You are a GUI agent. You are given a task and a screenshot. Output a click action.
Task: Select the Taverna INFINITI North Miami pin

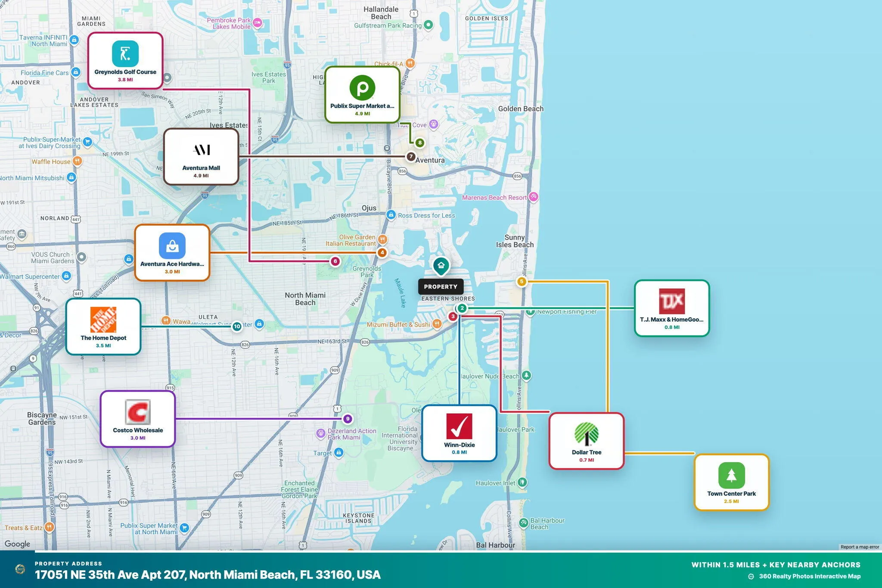pyautogui.click(x=74, y=40)
